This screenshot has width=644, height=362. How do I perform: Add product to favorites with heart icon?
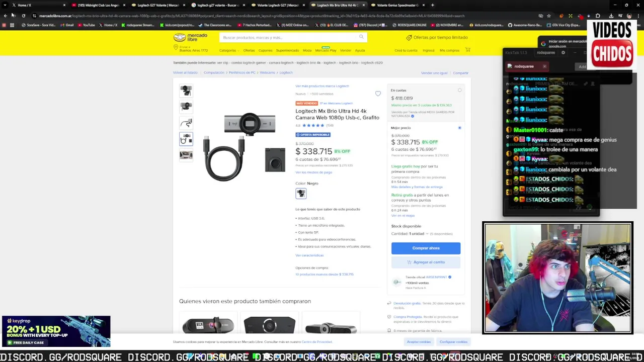coord(378,94)
